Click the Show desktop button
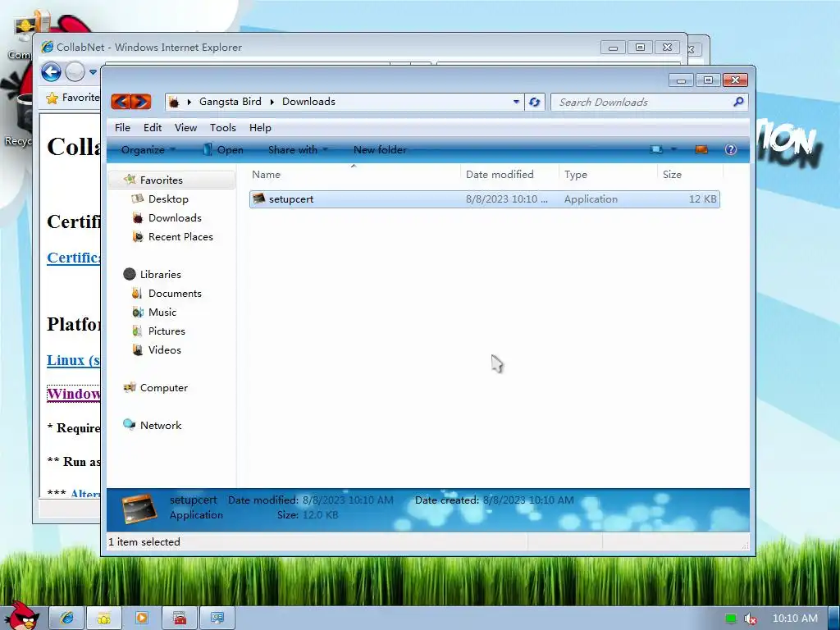Viewport: 840px width, 630px height. (834, 618)
